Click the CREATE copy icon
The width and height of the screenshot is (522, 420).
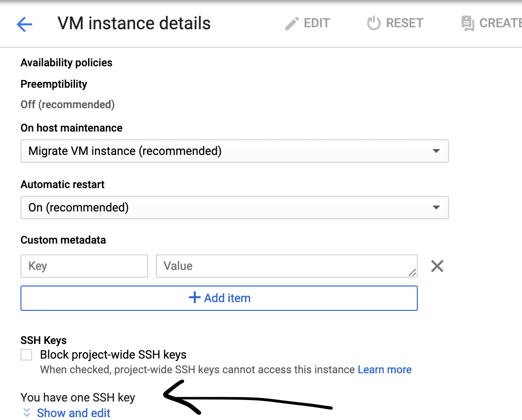click(x=466, y=23)
